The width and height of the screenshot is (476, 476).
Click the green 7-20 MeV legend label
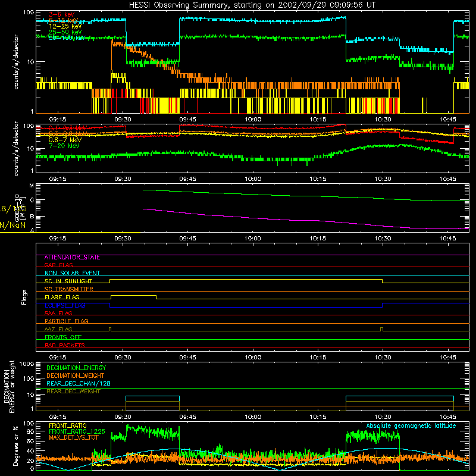[x=64, y=146]
